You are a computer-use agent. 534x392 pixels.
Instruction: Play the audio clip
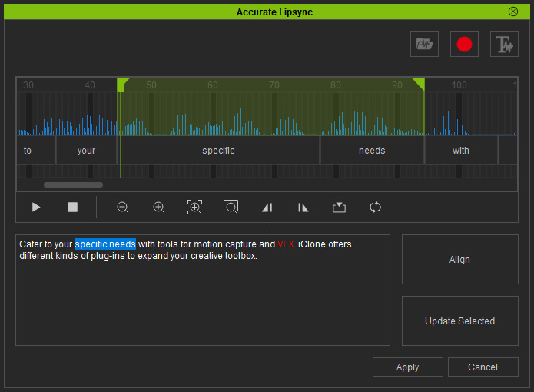[36, 207]
